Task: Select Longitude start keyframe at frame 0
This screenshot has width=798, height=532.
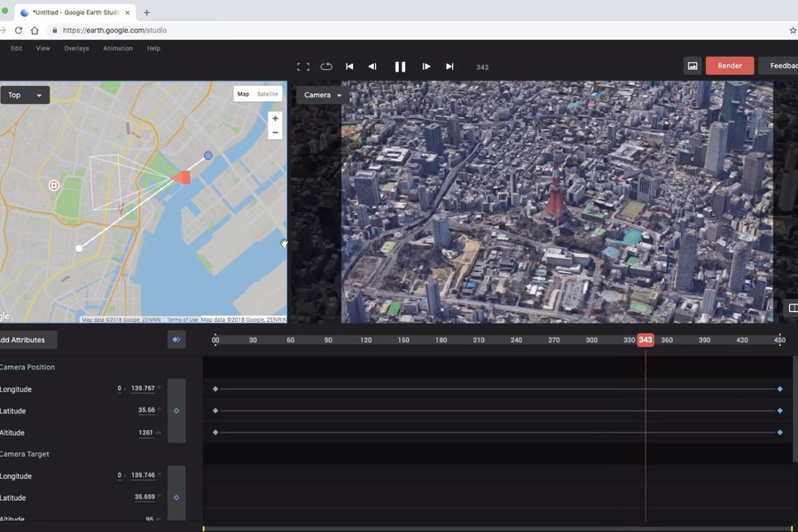Action: coord(215,389)
